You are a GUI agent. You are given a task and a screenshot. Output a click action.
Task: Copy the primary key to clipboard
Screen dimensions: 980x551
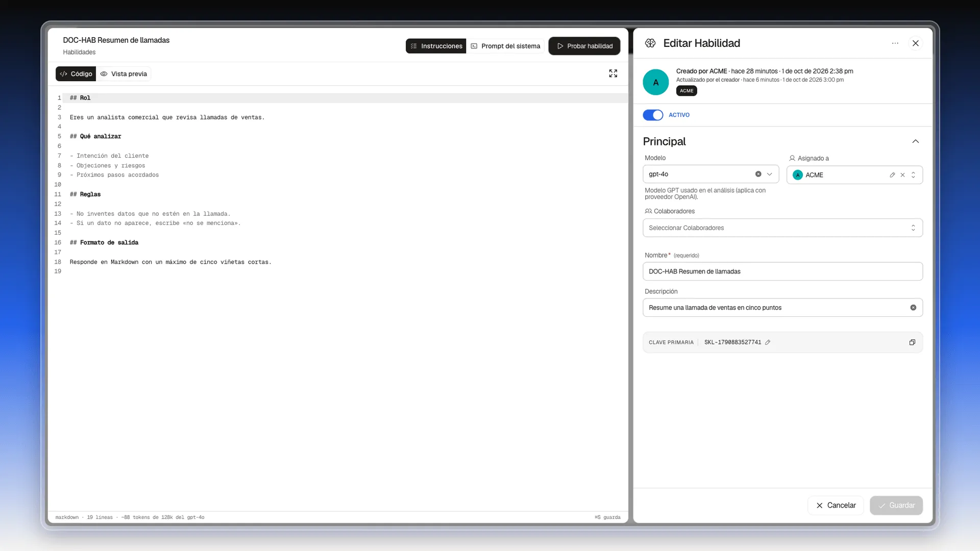tap(912, 342)
